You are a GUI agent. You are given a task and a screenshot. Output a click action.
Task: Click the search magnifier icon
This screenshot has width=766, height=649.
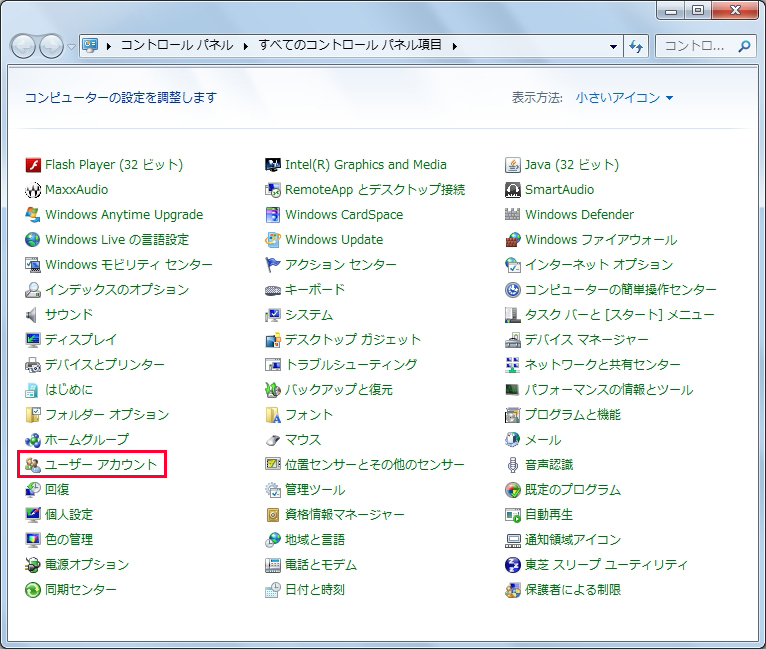click(x=745, y=46)
